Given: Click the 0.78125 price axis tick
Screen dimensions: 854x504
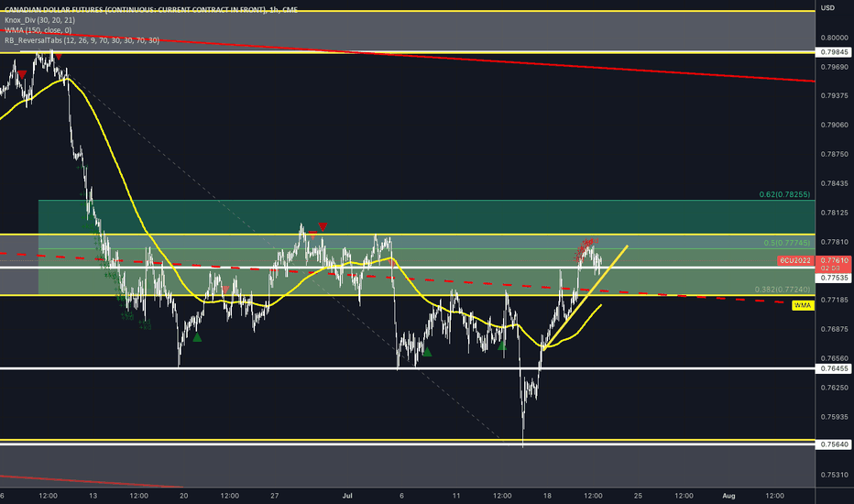Looking at the screenshot, I should [x=835, y=213].
